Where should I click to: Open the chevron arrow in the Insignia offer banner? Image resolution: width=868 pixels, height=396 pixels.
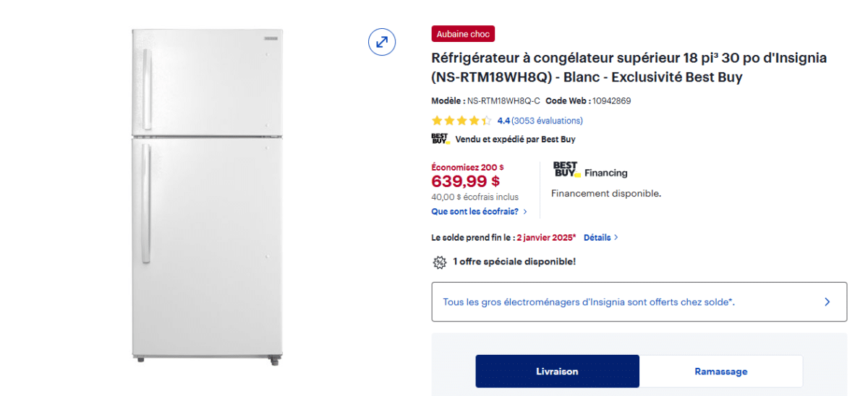click(827, 302)
